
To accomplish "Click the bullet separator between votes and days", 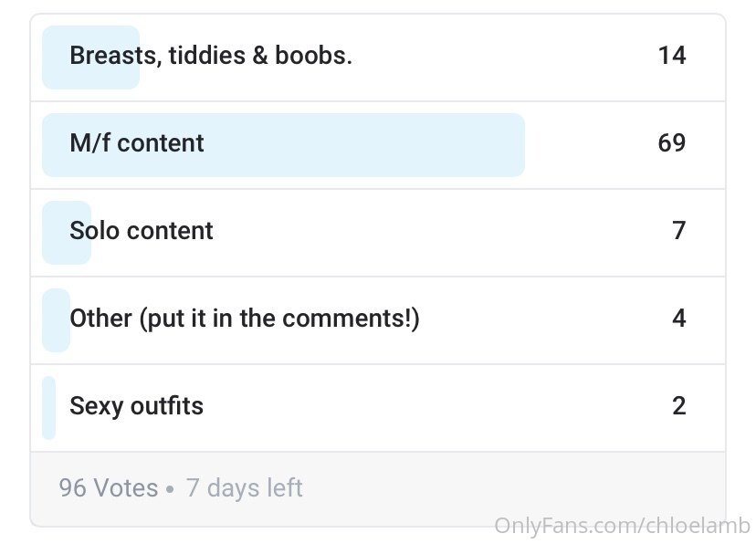I will click(x=170, y=489).
